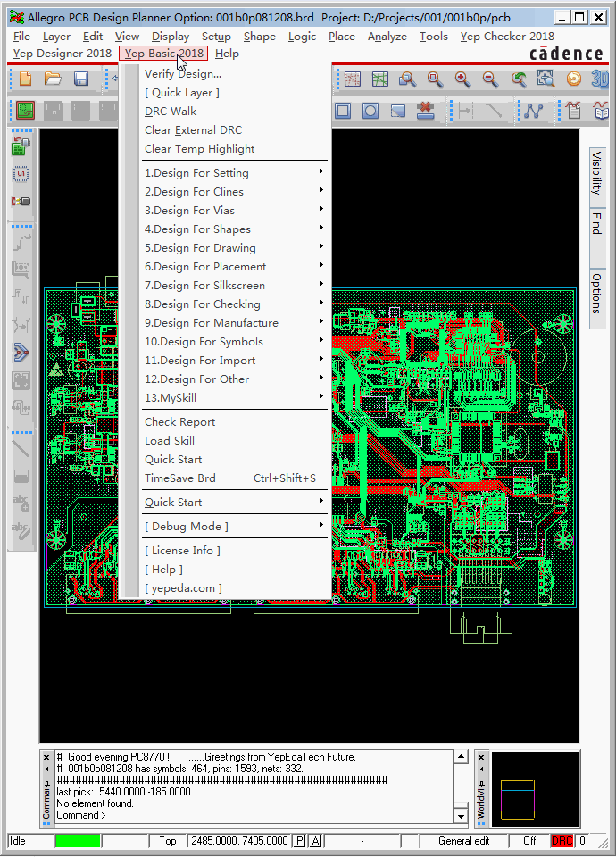Select the Shape Add Circle icon
Image resolution: width=616 pixels, height=857 pixels.
pyautogui.click(x=370, y=111)
